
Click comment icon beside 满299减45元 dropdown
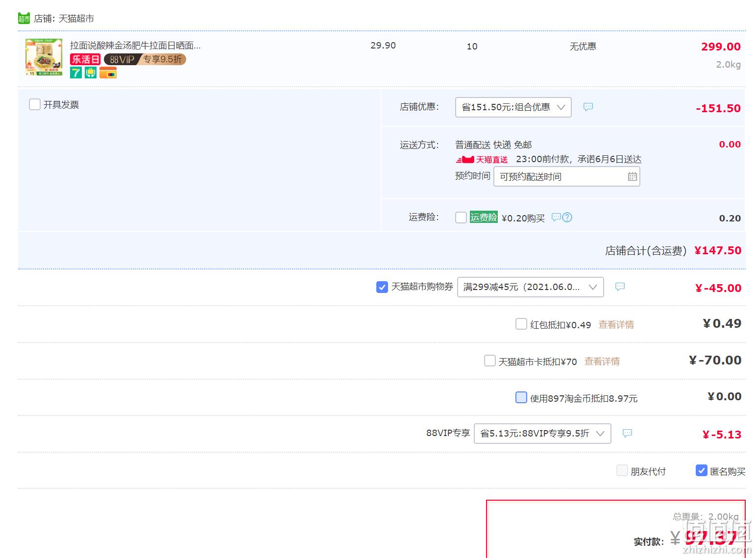click(x=620, y=287)
